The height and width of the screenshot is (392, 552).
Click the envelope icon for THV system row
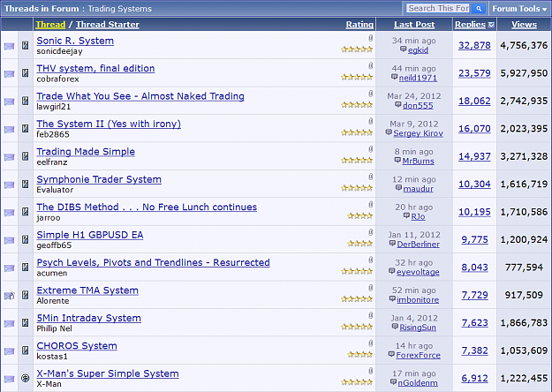pos(9,74)
